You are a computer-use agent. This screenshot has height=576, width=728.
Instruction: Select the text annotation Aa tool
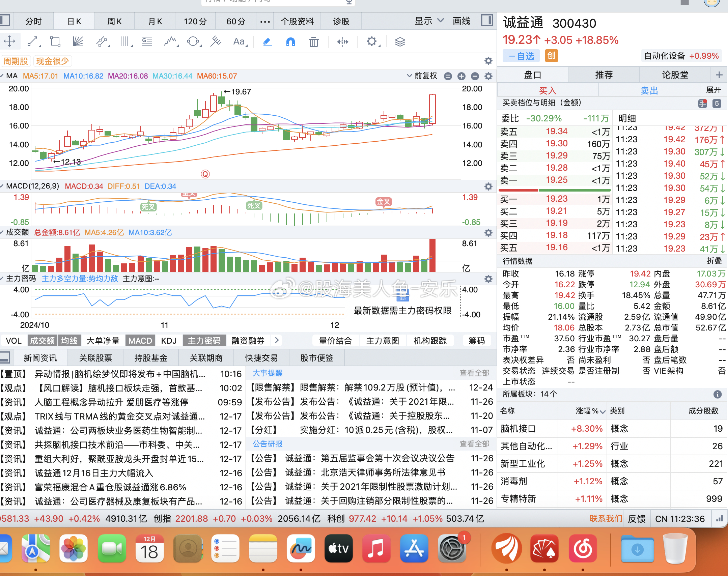coord(239,41)
